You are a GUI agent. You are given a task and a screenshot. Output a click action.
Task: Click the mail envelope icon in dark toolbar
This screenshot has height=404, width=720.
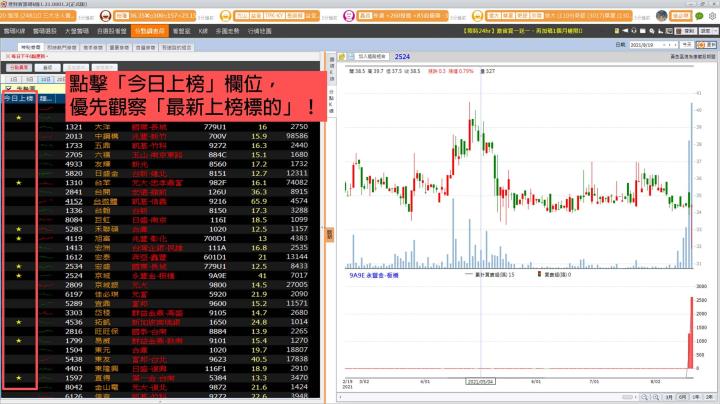point(643,31)
